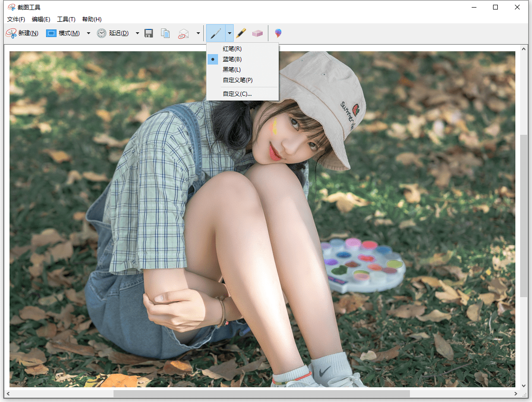Select the checked 蓝笔(B) blue pen option
This screenshot has width=532, height=402.
click(232, 59)
